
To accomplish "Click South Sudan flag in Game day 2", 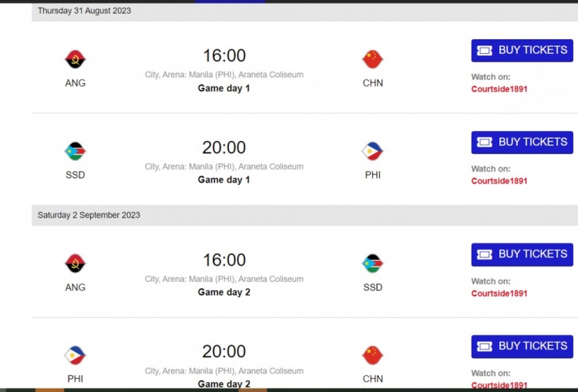I will pos(373,263).
